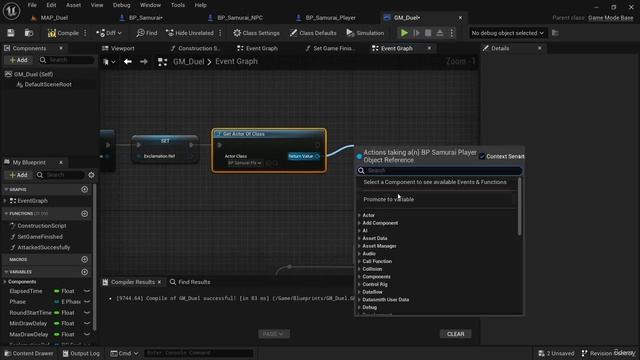Close the active Event Graph tab
This screenshot has height=360, width=640.
pos(429,48)
